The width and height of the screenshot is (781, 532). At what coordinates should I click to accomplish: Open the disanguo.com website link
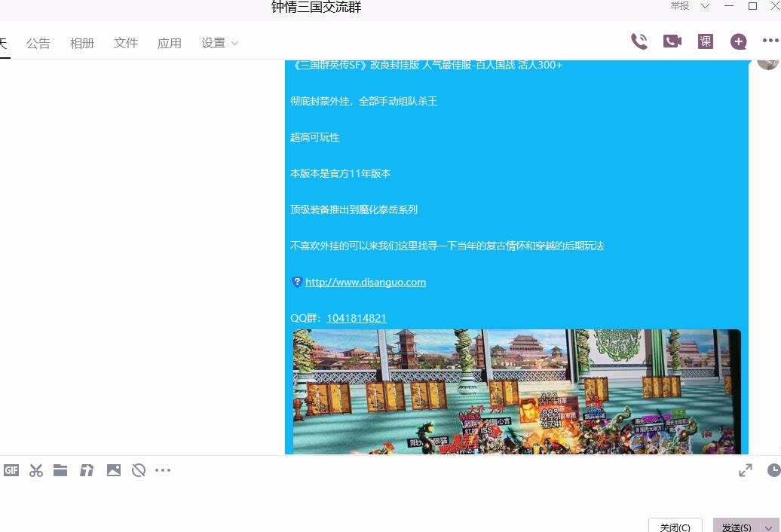click(366, 282)
